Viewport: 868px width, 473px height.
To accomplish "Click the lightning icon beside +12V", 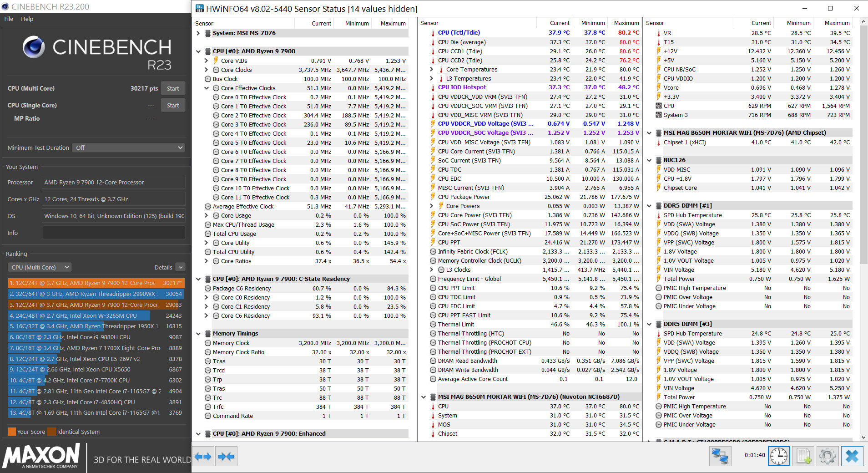I will (x=658, y=51).
